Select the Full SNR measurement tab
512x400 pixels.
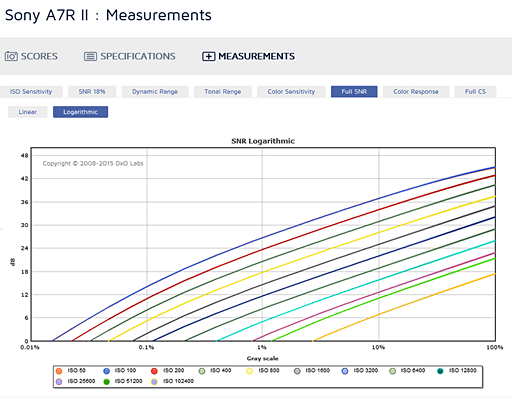click(x=354, y=92)
